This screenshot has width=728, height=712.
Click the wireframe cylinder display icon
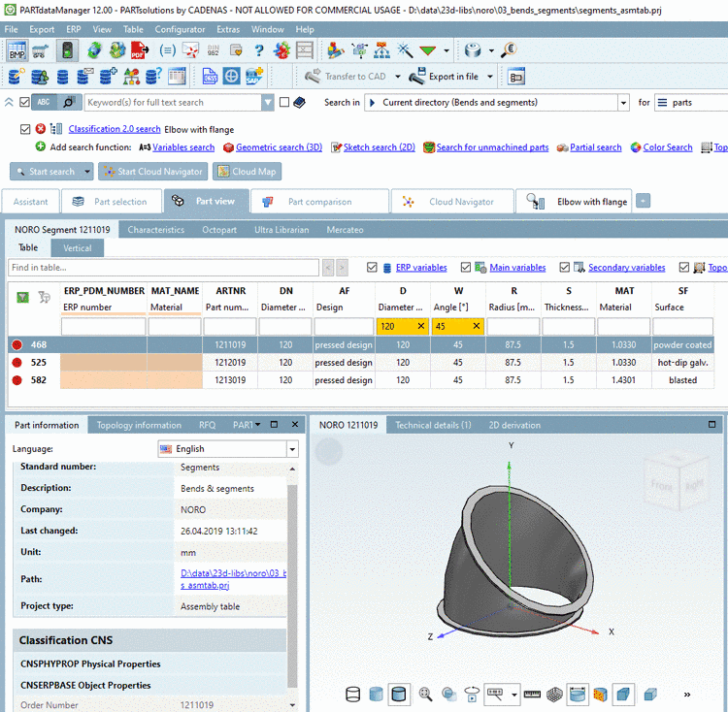(353, 695)
